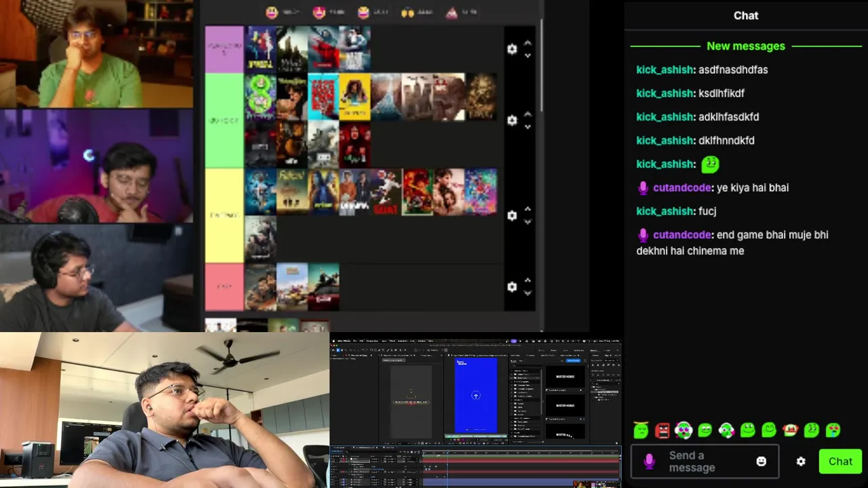Select the second headphones green emote

(726, 430)
